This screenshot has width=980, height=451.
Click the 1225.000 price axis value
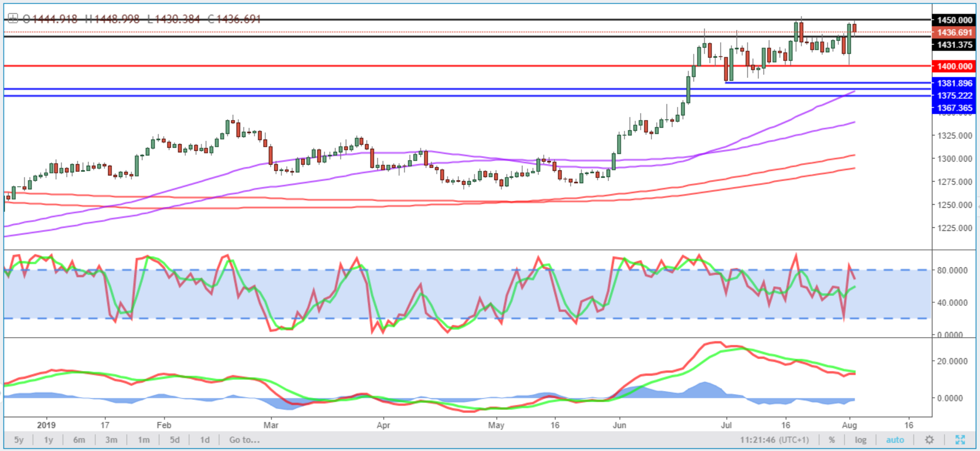955,228
